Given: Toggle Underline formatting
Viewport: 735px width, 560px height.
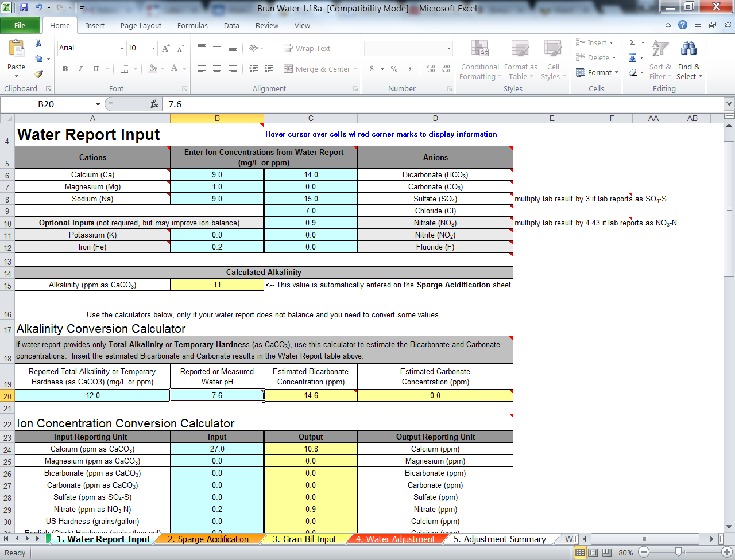Looking at the screenshot, I should tap(96, 69).
